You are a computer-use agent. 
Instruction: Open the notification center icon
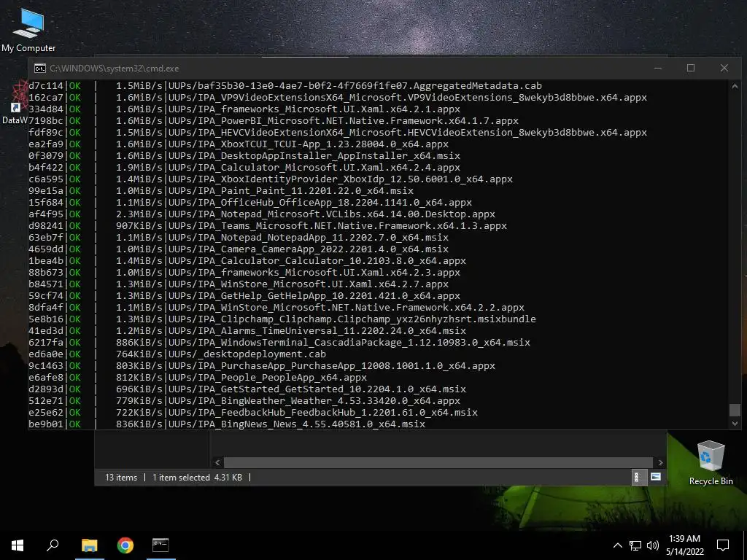point(723,545)
